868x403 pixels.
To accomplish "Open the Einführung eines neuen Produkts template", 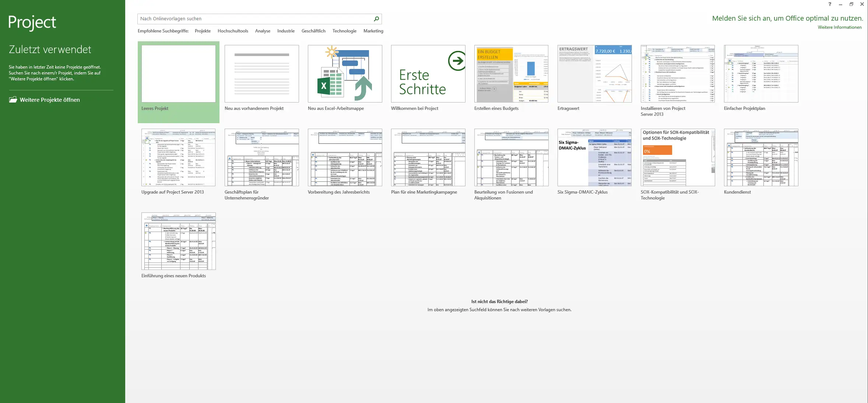I will 178,241.
